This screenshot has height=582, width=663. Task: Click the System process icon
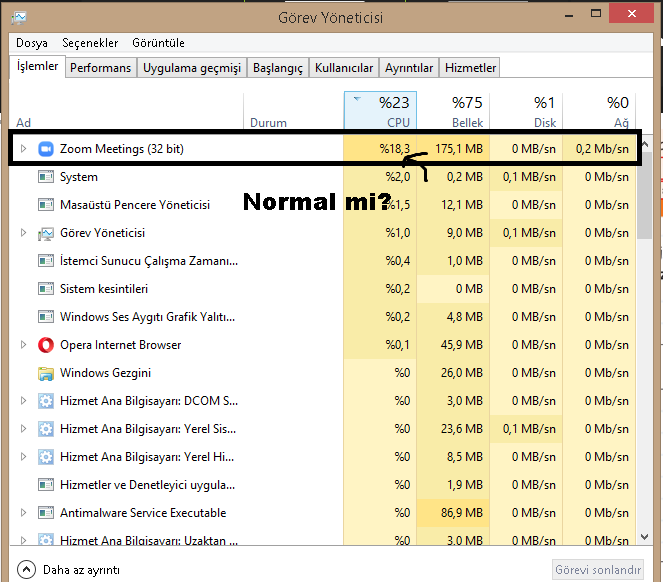46,177
